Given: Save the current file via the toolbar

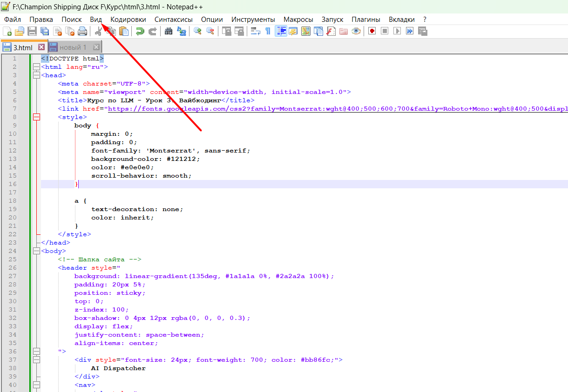Looking at the screenshot, I should point(32,31).
